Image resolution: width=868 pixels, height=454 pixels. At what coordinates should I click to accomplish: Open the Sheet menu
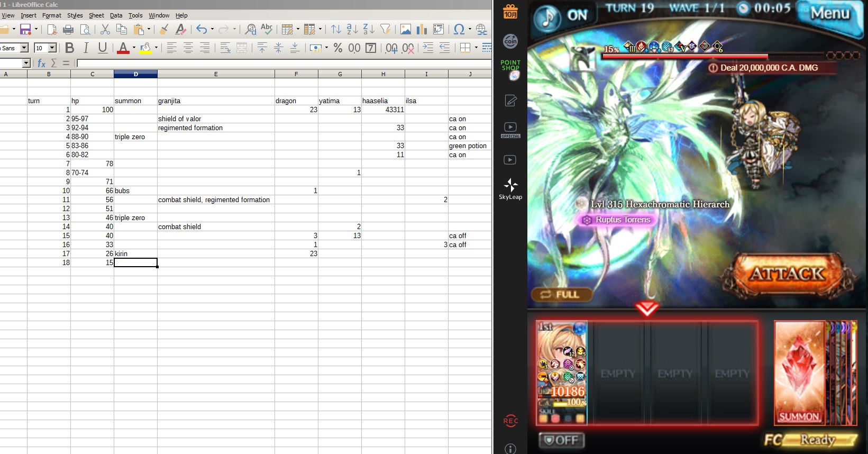pos(96,15)
